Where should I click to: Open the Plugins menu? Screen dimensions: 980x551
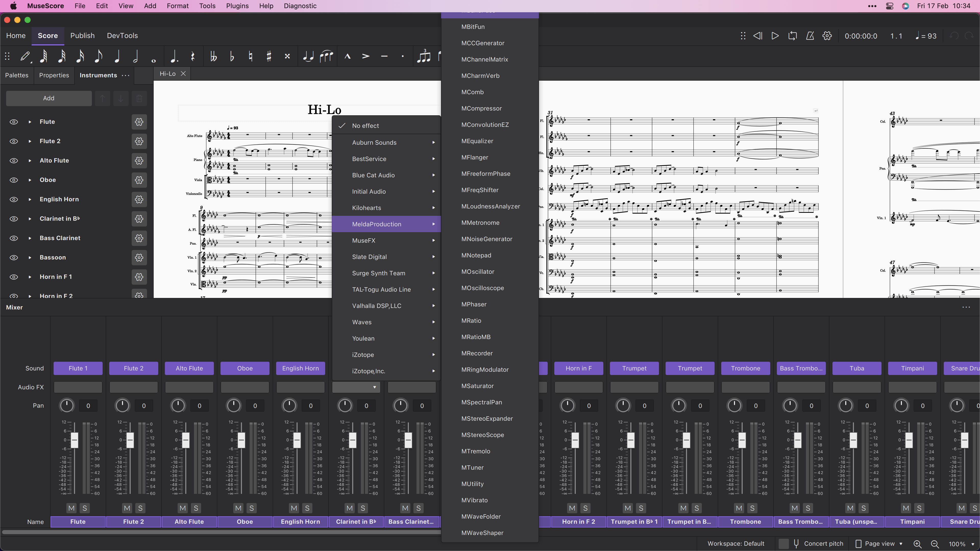click(x=237, y=6)
